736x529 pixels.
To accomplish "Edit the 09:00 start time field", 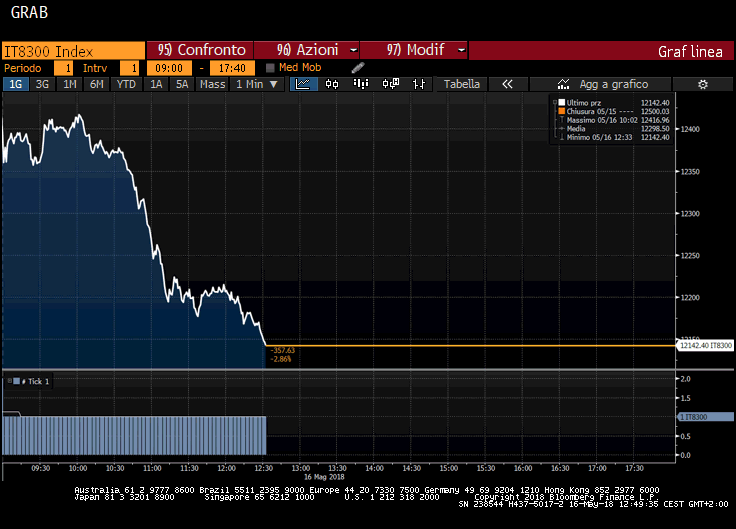I will pyautogui.click(x=169, y=68).
